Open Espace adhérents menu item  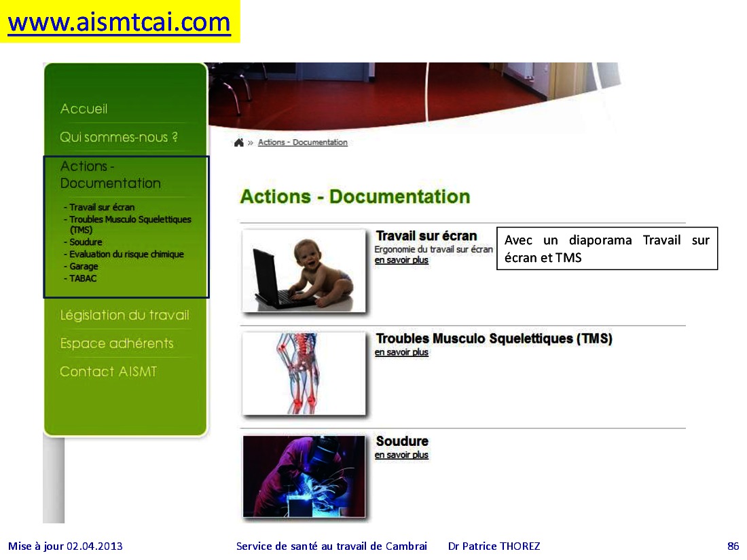[x=117, y=343]
